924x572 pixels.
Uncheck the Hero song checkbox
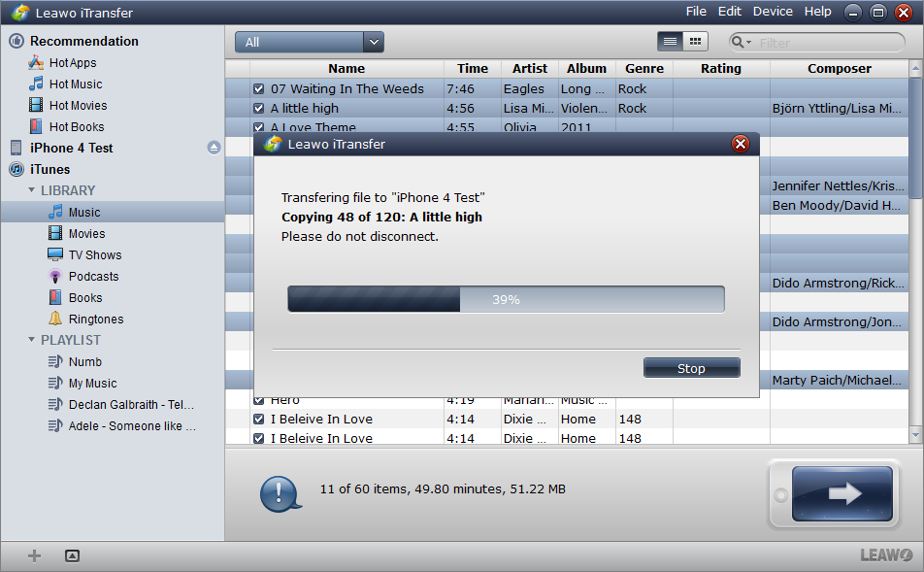[259, 400]
